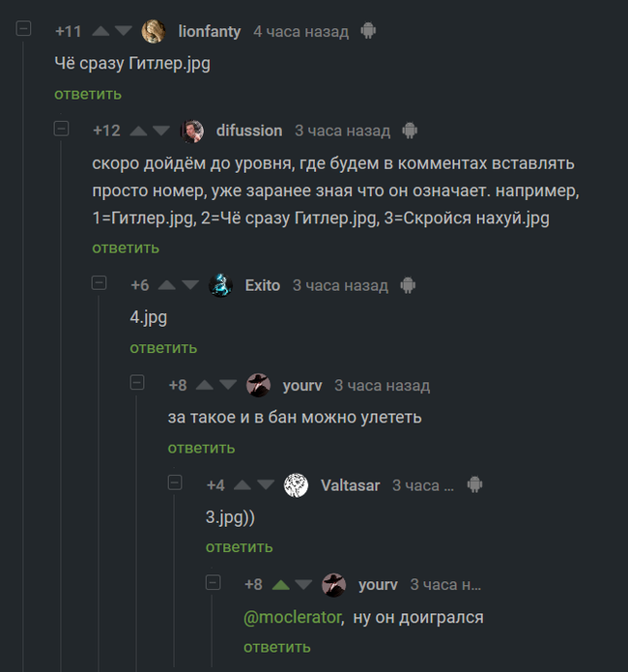This screenshot has height=672, width=628.
Task: Downvote Exito's 4.jpg comment
Action: pyautogui.click(x=190, y=285)
